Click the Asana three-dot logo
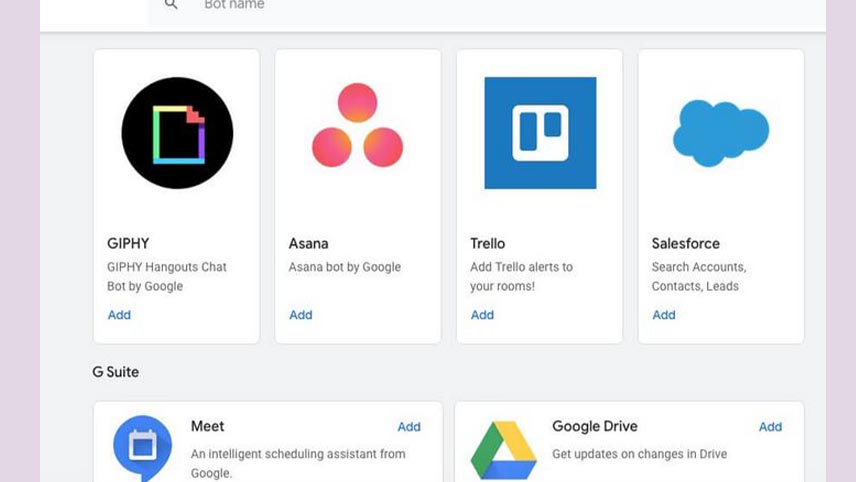Viewport: 856px width, 482px height. coord(358,125)
